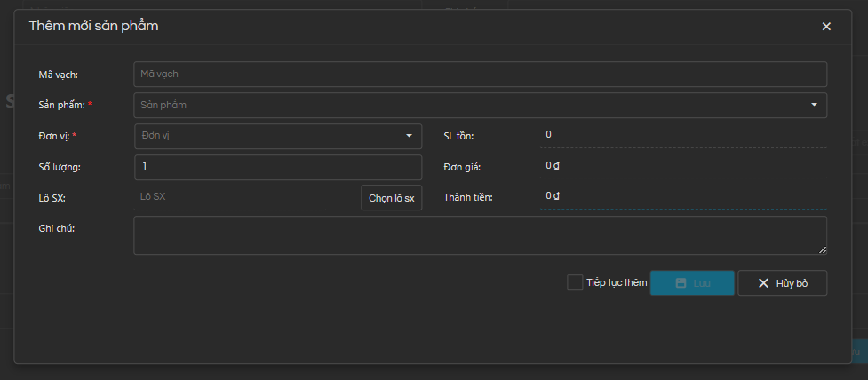Enable the Tiếp tục thêm checkbox
The image size is (868, 380).
coord(575,282)
